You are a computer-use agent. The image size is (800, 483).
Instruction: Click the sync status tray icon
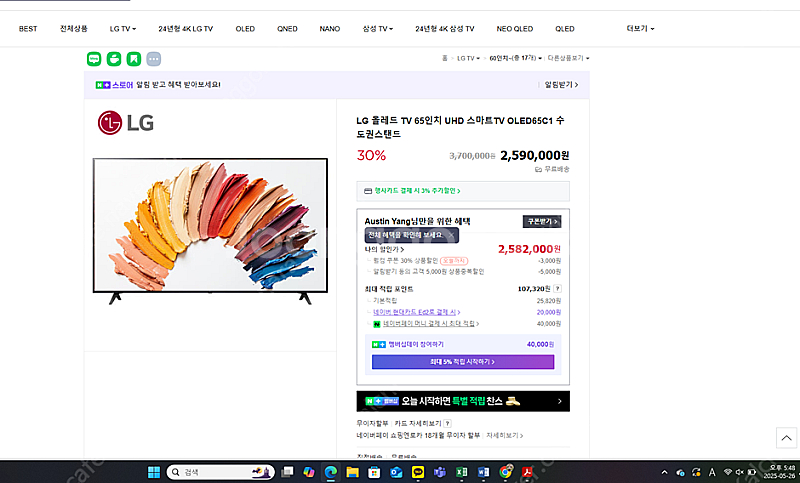click(696, 472)
